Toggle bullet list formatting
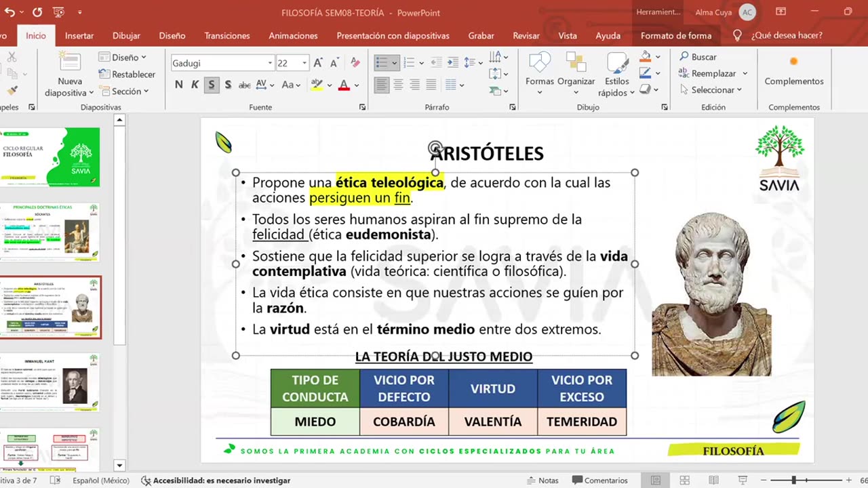This screenshot has height=488, width=868. click(382, 62)
